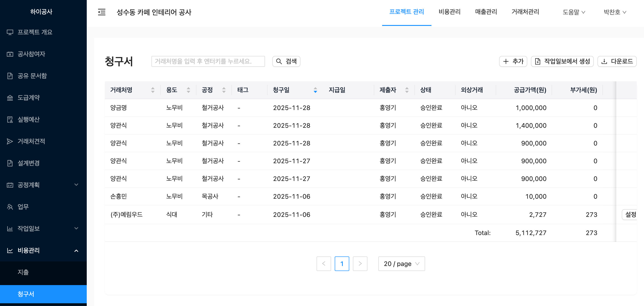Switch to 매출관리 top tab
This screenshot has width=644, height=306.
coord(486,12)
